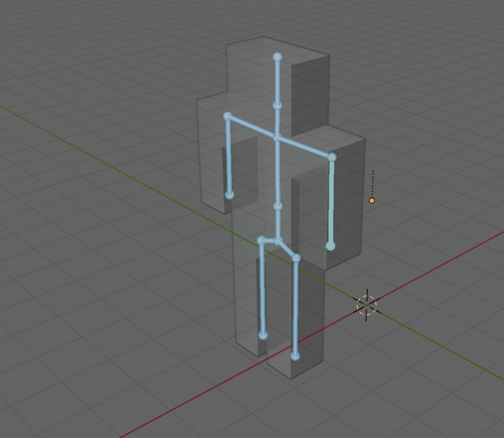The width and height of the screenshot is (504, 438).
Task: Select the tip of the teal arm bone
Action: 330,246
